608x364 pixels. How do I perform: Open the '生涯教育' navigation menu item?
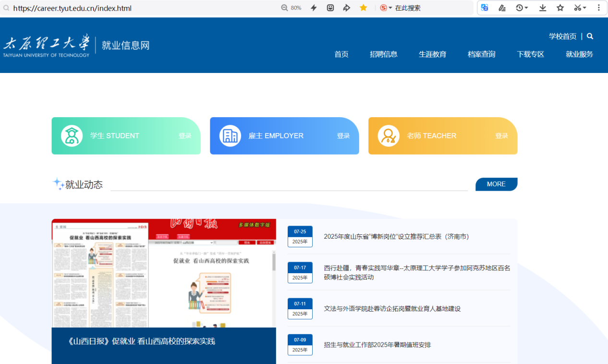[433, 54]
